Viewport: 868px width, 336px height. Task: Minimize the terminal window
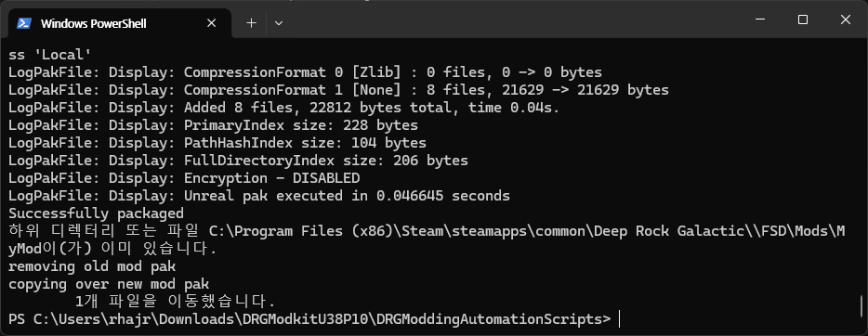[x=760, y=19]
